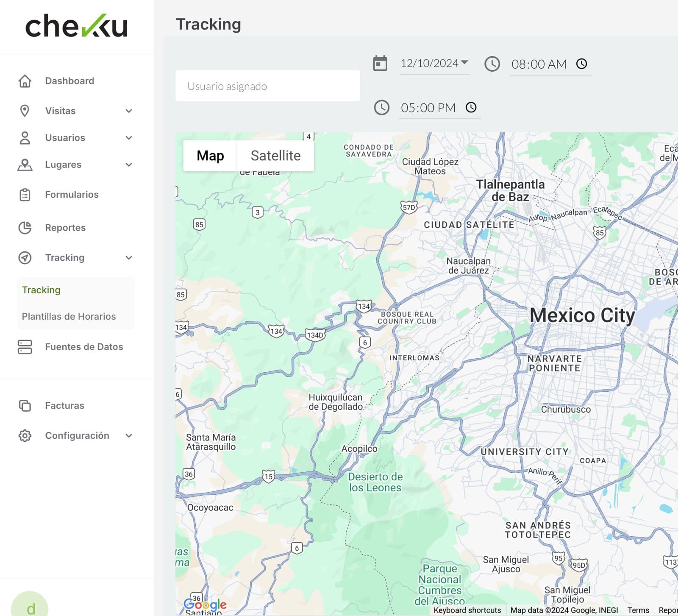The image size is (678, 616).
Task: Click the Usuarios person icon
Action: 25,137
